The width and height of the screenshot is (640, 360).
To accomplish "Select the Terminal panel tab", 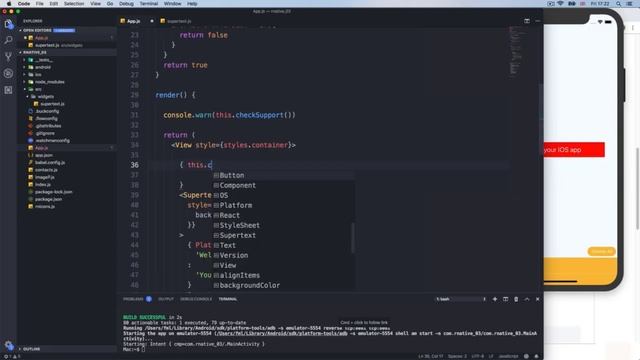I will [x=228, y=299].
